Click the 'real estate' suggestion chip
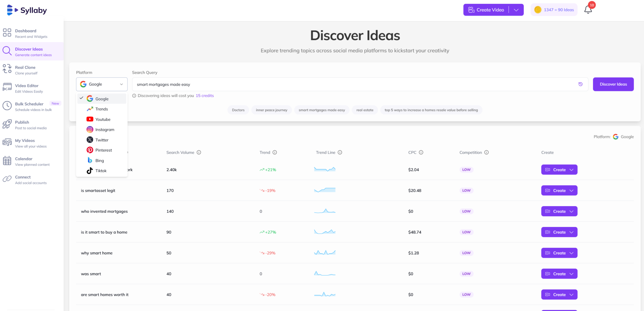This screenshot has width=644, height=311. click(364, 110)
